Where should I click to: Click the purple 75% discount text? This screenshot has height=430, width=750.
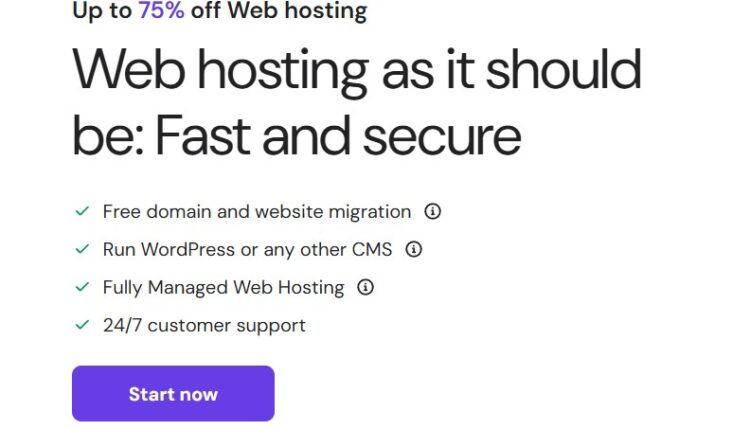point(161,12)
